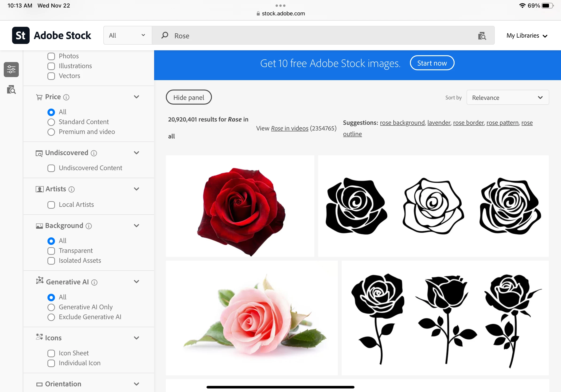Open the Sort by Relevance dropdown
Screen dimensions: 561x392
coord(507,98)
